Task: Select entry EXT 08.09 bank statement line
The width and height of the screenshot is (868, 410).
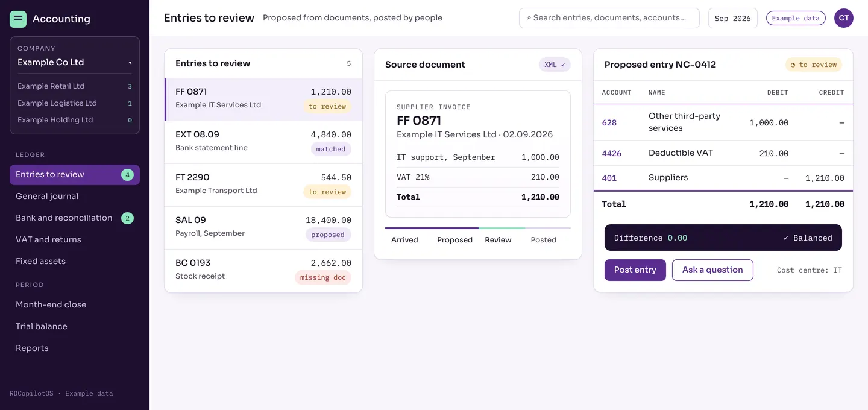Action: [263, 142]
